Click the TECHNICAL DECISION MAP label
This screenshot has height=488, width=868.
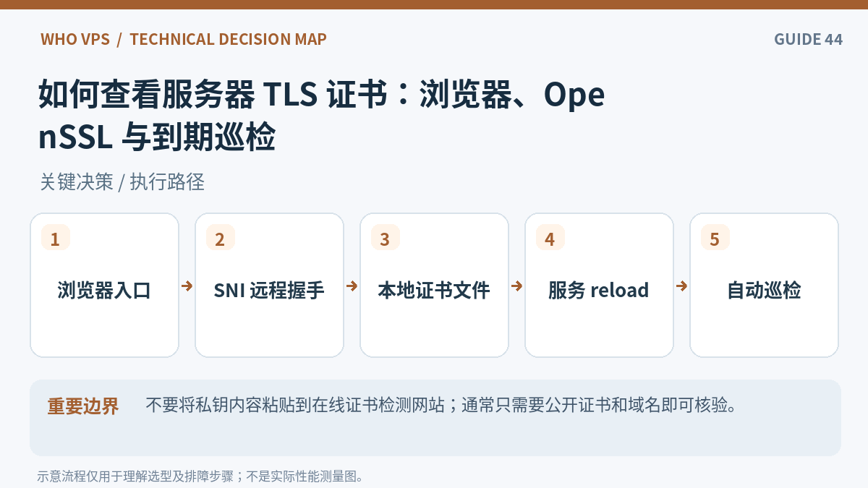pyautogui.click(x=228, y=39)
